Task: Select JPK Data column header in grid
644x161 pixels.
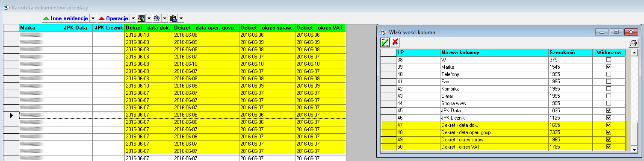Action: click(x=78, y=28)
